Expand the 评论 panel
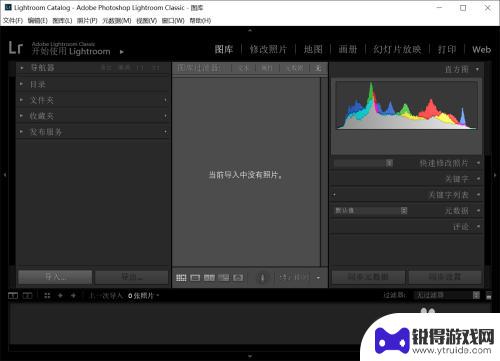Viewport: 500px width, 361px height. click(478, 227)
